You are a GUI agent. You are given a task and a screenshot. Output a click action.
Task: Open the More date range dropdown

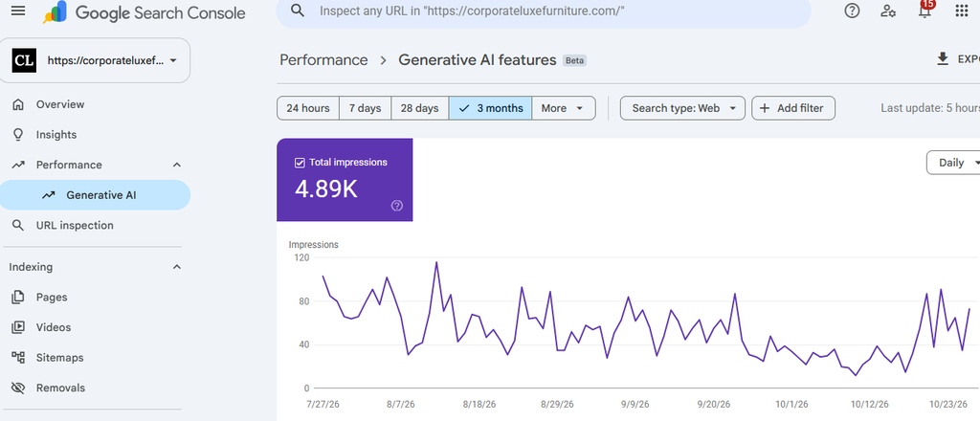[x=563, y=108]
